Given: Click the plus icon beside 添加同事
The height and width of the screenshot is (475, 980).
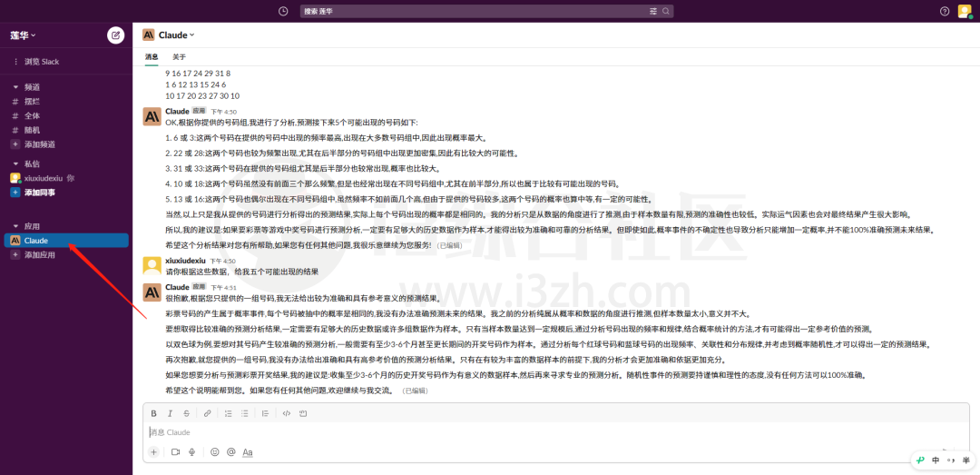Looking at the screenshot, I should [15, 193].
